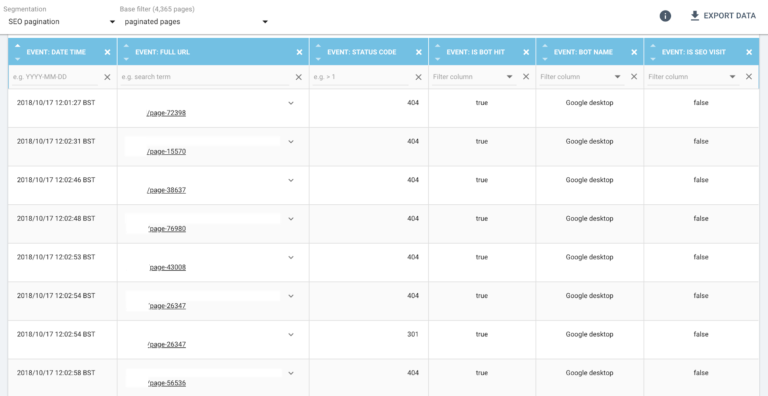Image resolution: width=768 pixels, height=396 pixels.
Task: Sort descending by Event: Is SEO Visit
Action: 653,59
